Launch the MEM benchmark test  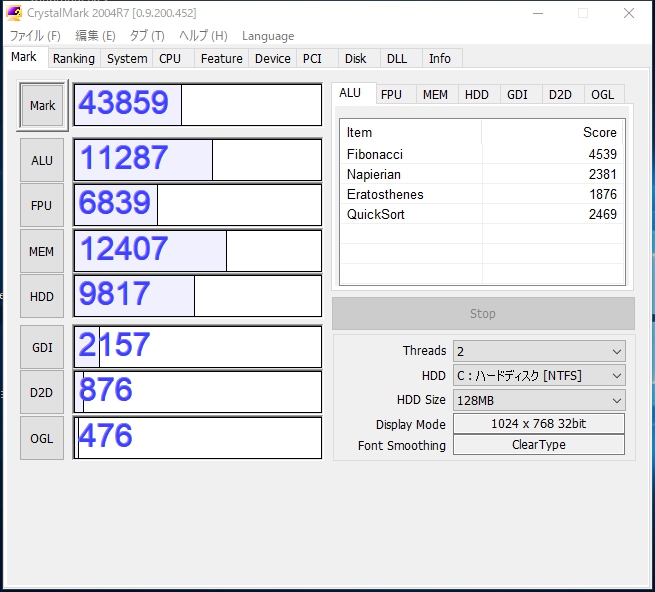click(x=42, y=252)
